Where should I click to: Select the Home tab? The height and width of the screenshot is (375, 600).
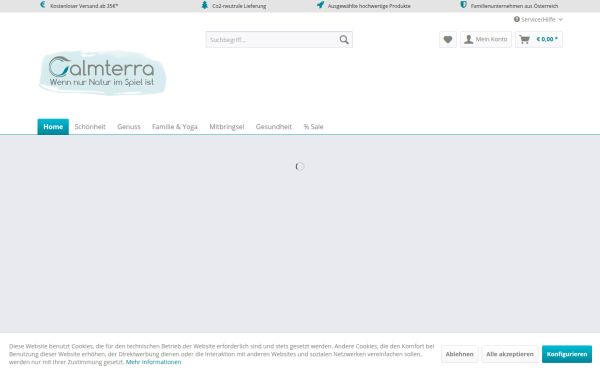[x=53, y=127]
